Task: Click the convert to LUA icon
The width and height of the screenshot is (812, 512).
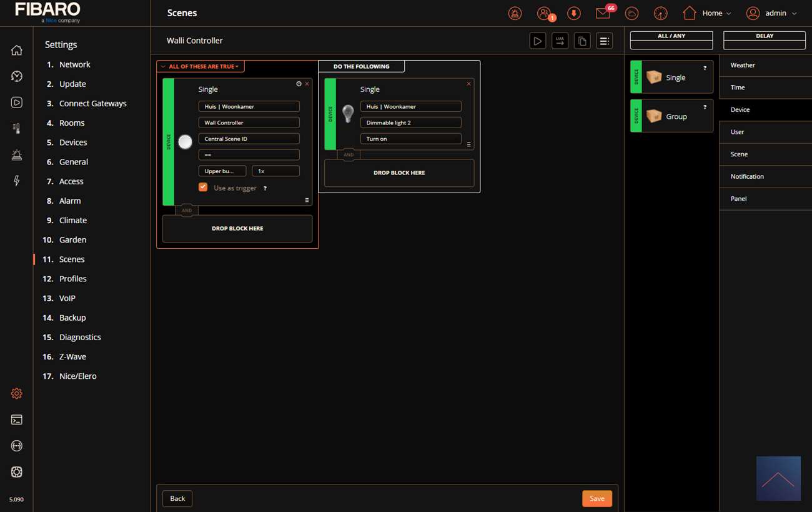Action: point(560,41)
